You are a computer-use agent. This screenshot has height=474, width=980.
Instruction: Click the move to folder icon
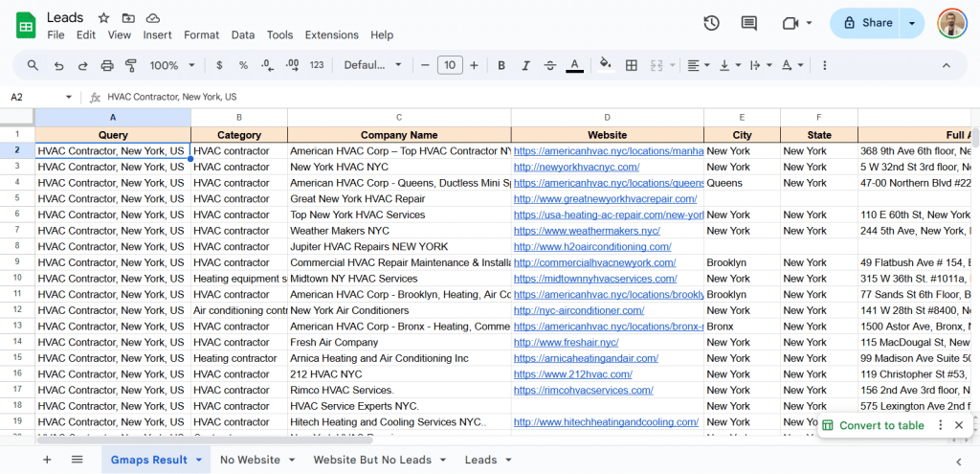(x=128, y=17)
